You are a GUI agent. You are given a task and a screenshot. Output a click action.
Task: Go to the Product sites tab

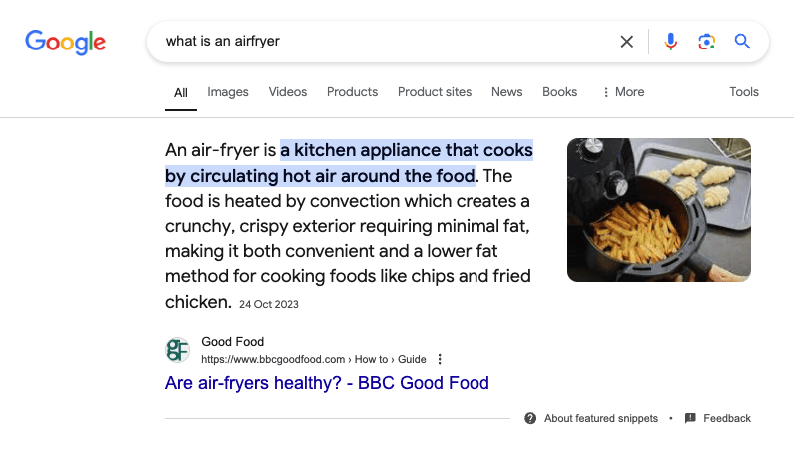pyautogui.click(x=435, y=92)
